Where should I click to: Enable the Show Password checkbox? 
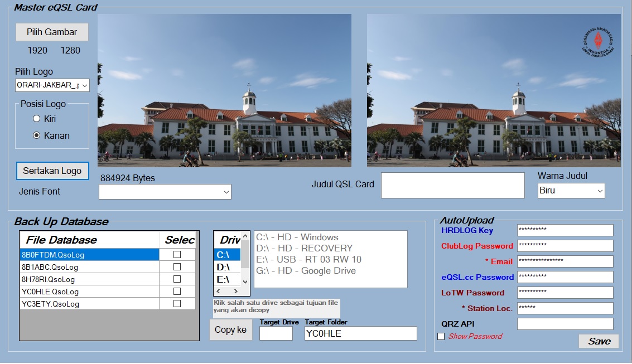pos(441,337)
